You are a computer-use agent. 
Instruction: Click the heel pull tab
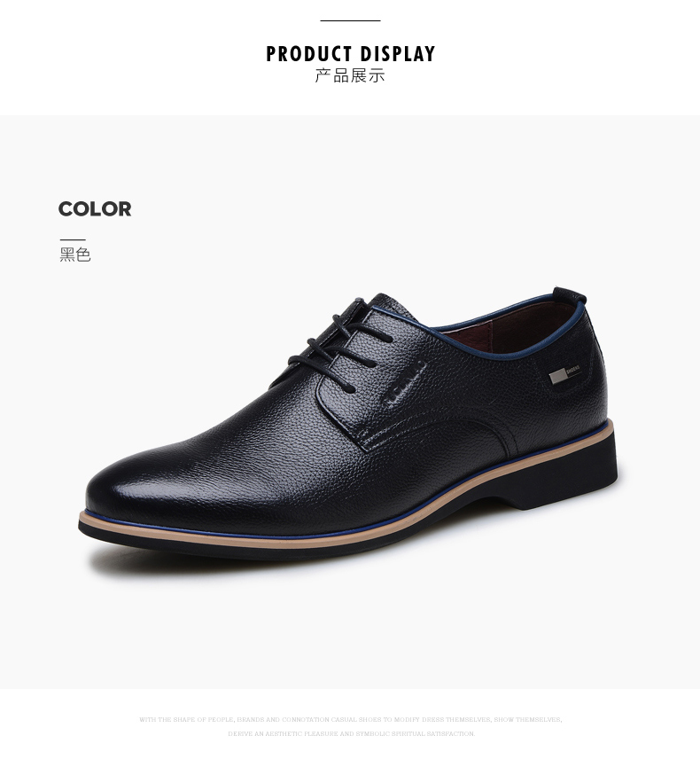tap(570, 295)
